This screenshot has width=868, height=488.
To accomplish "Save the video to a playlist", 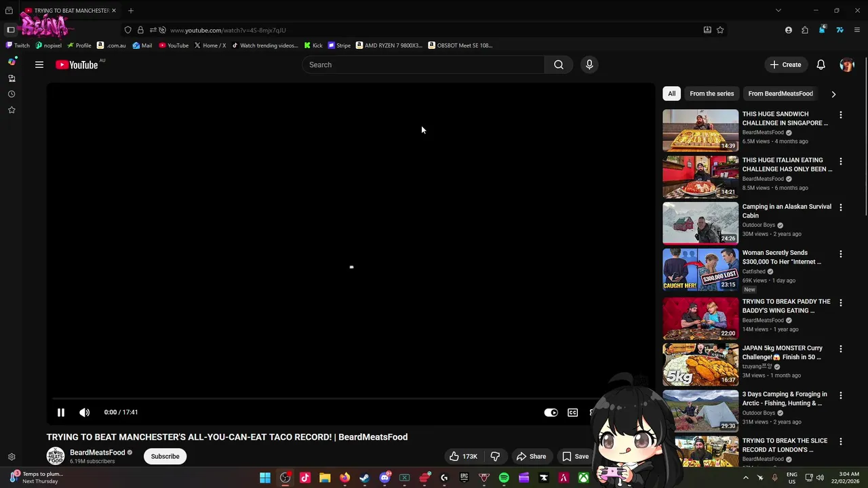I will (x=575, y=456).
